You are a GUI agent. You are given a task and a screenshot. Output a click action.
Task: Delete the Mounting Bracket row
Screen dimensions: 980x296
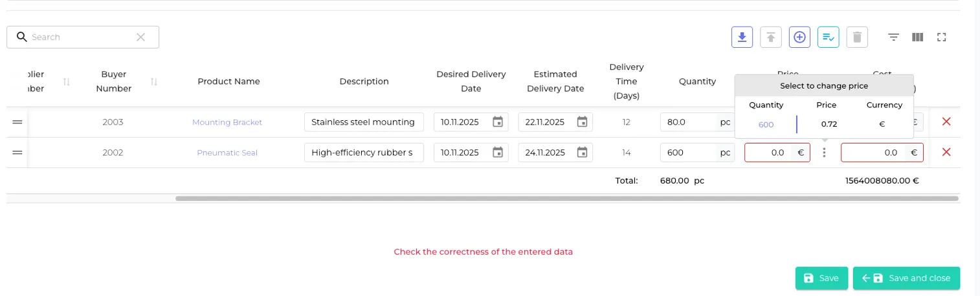pyautogui.click(x=946, y=122)
